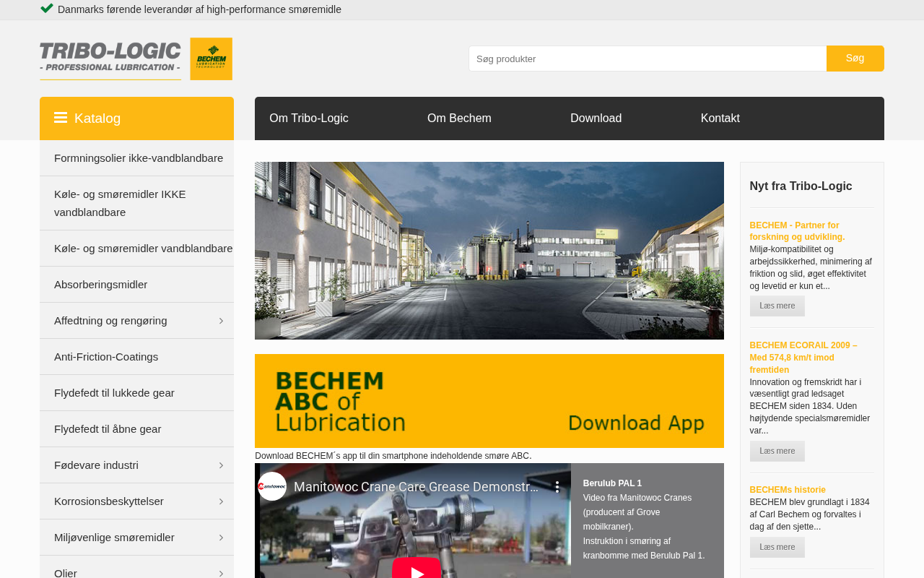Select Anti-Friction-Coatings in catalog
Image resolution: width=924 pixels, height=578 pixels.
(x=106, y=357)
